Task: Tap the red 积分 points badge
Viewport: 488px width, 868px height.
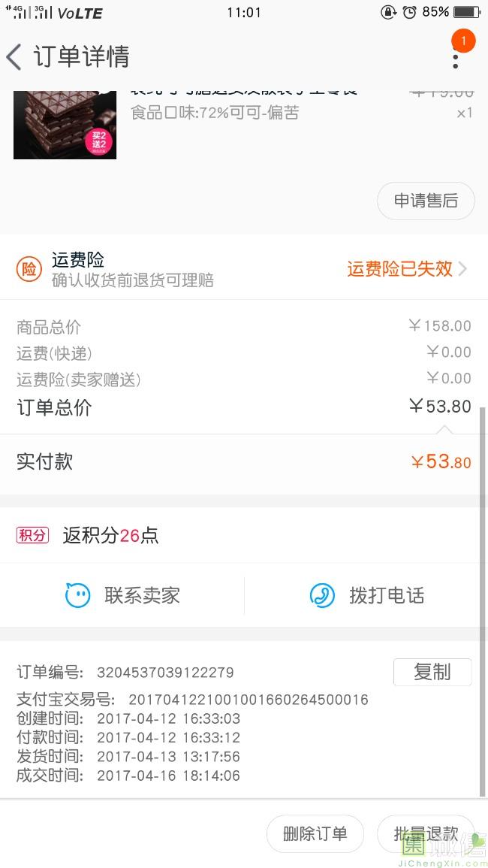Action: click(32, 535)
